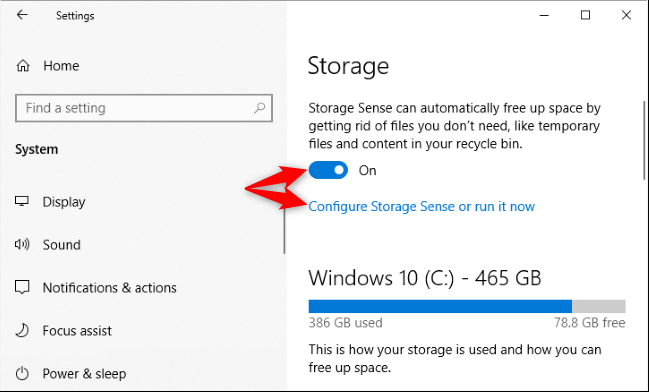This screenshot has height=392, width=649.
Task: Click the Storage page right-hand scrollbar
Action: 644,140
